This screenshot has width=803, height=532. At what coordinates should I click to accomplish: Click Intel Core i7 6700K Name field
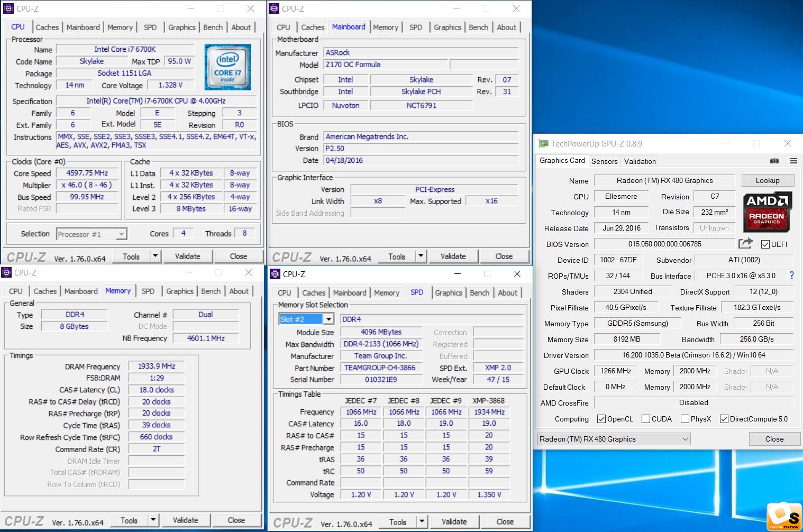(125, 49)
